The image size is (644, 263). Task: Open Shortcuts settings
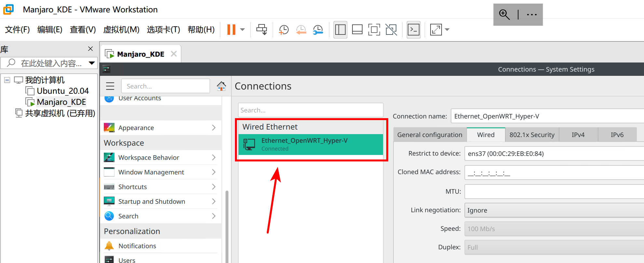[161, 187]
